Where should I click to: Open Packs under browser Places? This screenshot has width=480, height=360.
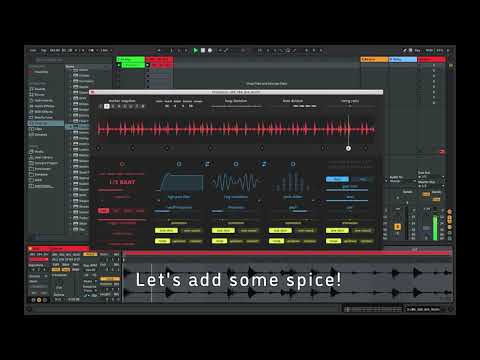(38, 152)
